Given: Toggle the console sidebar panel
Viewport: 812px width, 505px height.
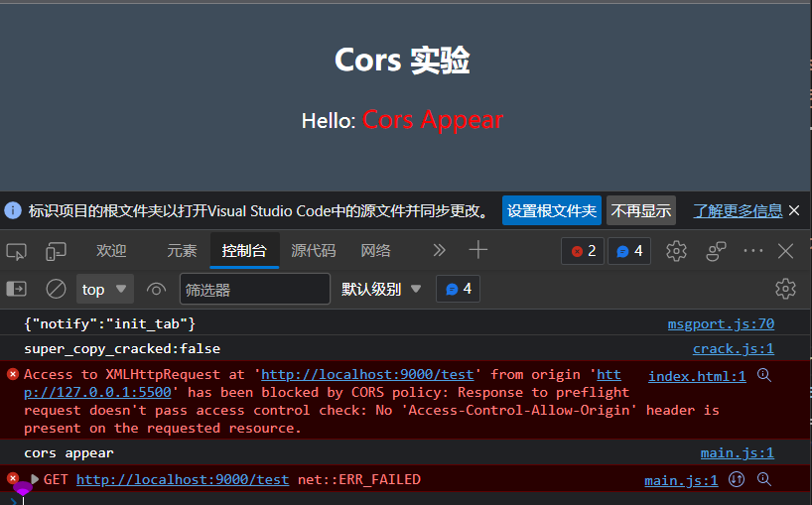Looking at the screenshot, I should [x=17, y=289].
